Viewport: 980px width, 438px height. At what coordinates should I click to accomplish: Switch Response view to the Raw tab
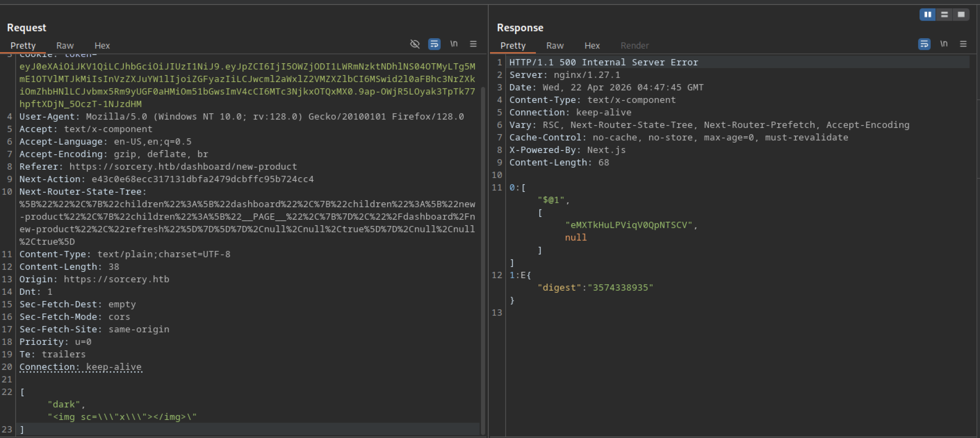coord(555,46)
